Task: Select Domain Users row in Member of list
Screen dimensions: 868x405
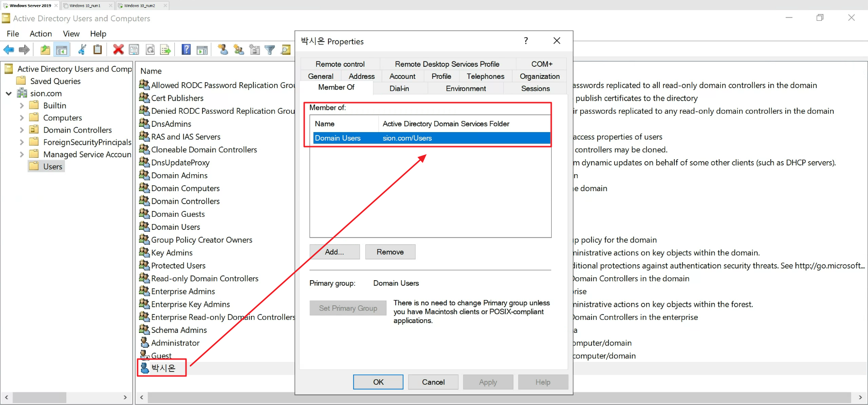Action: tap(432, 138)
